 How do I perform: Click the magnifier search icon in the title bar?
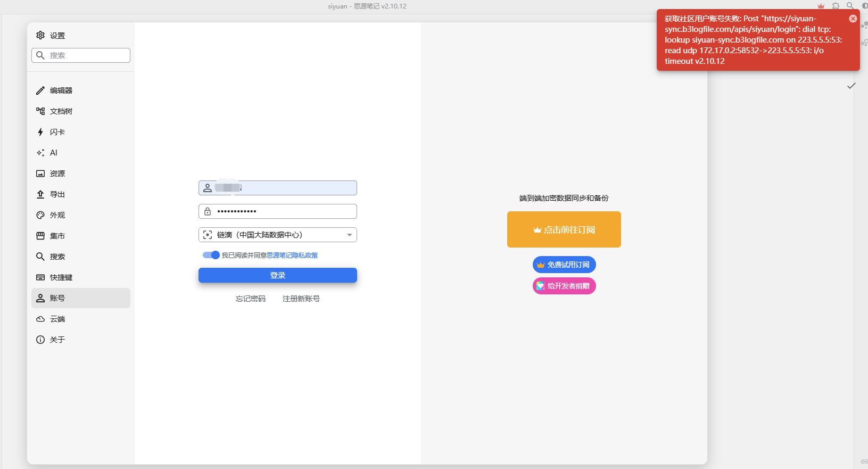pyautogui.click(x=850, y=6)
